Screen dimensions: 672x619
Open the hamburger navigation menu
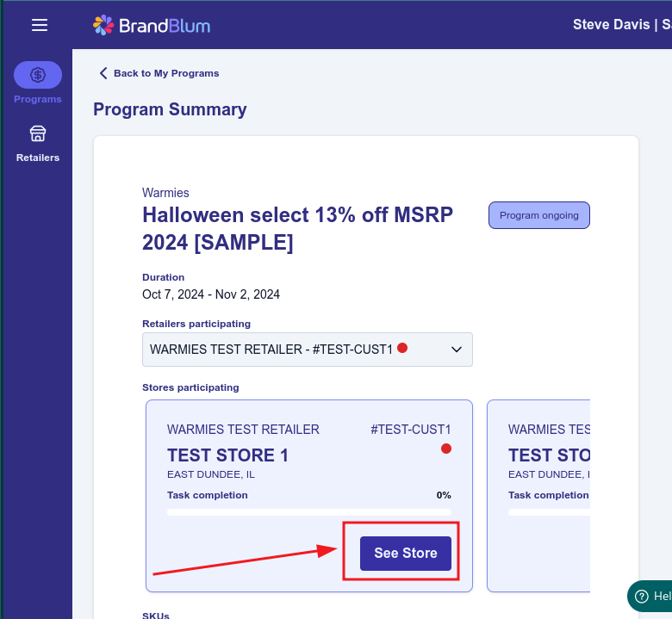[39, 25]
